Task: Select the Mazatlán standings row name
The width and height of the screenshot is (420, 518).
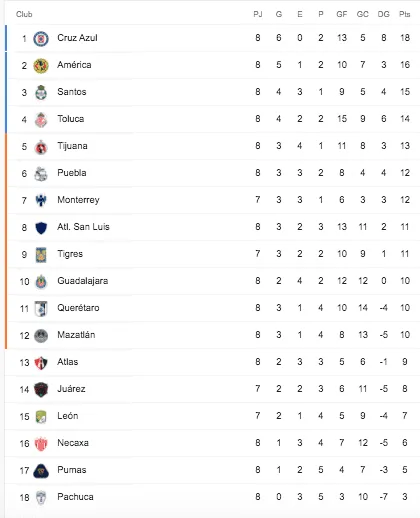Action: [76, 335]
